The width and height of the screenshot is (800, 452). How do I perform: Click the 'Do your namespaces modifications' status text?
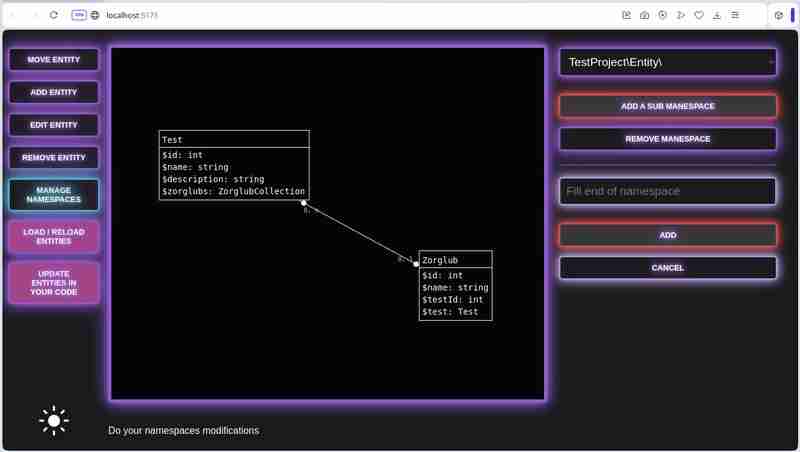pos(184,431)
